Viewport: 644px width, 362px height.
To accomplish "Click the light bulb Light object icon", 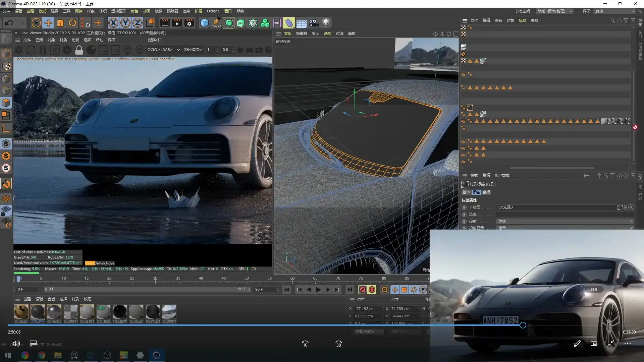I will [x=326, y=23].
